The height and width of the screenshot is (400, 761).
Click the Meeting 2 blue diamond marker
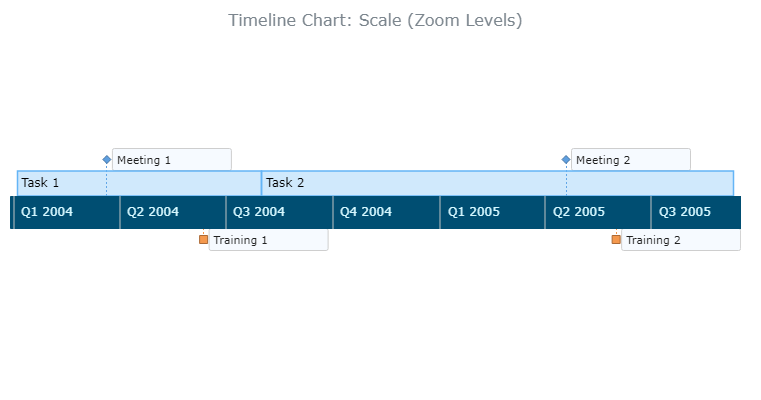(566, 160)
